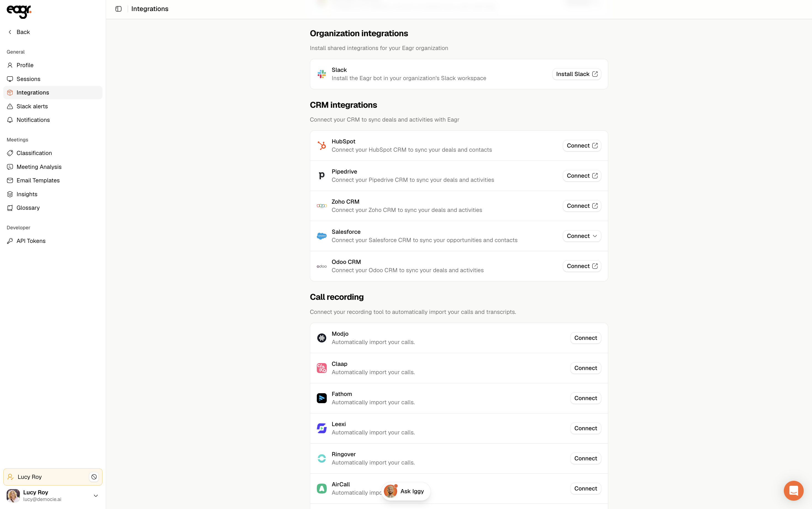Viewport: 812px width, 509px height.
Task: Open the chat support bubble
Action: click(x=793, y=490)
